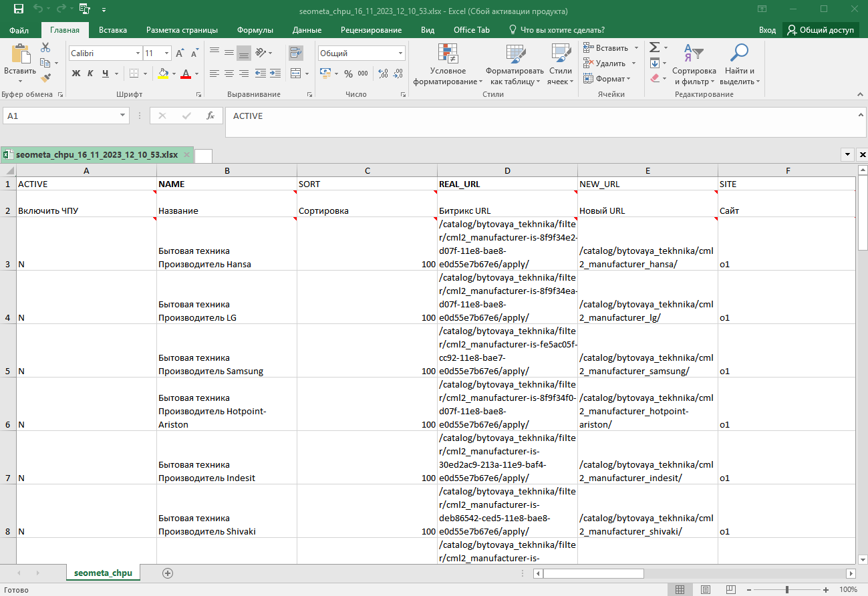Viewport: 868px width, 596px height.
Task: Click the Общий доступ share button
Action: coord(821,30)
